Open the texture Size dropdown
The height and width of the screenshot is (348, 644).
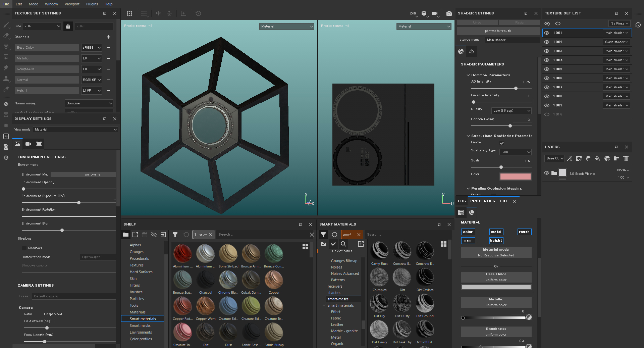point(42,26)
